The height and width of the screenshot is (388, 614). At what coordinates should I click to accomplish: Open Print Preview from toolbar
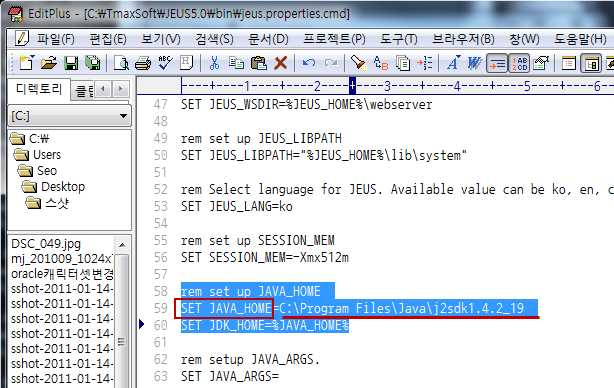point(121,63)
